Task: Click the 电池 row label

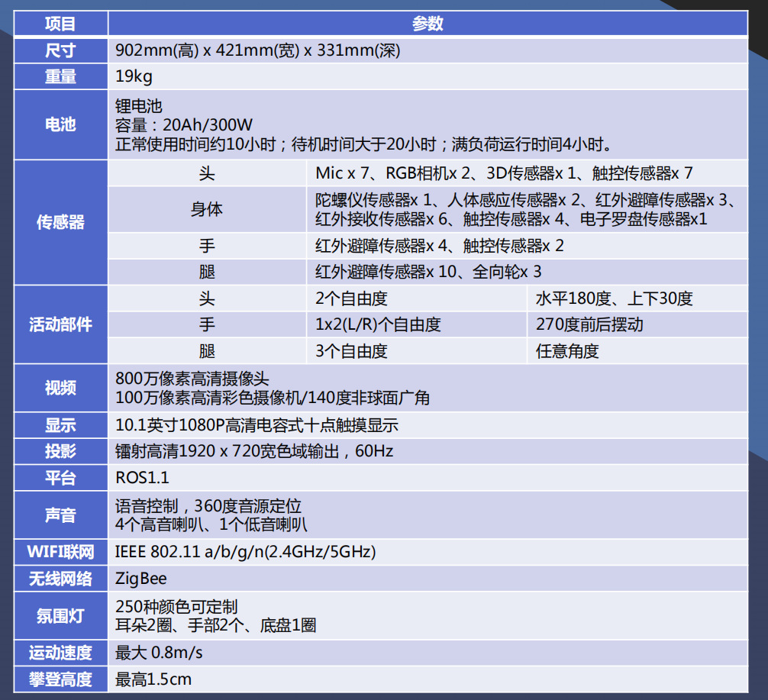Action: 61,124
